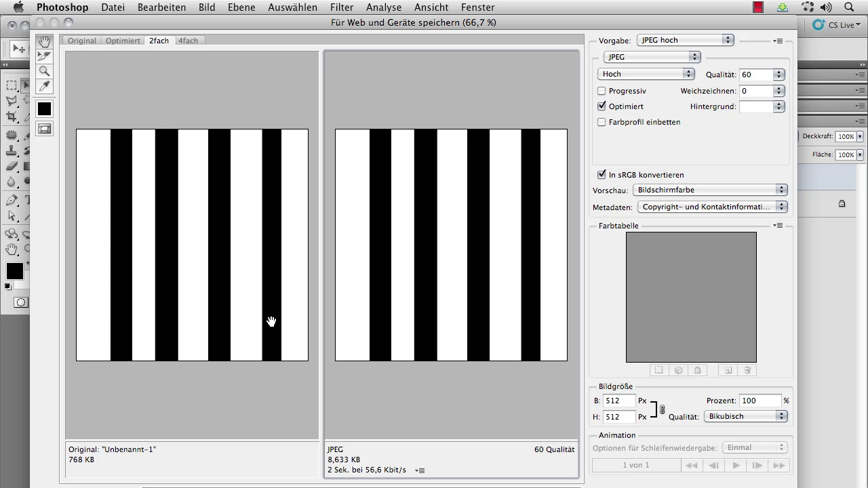Open the Bikubisch resampling quality dropdown

coord(746,416)
